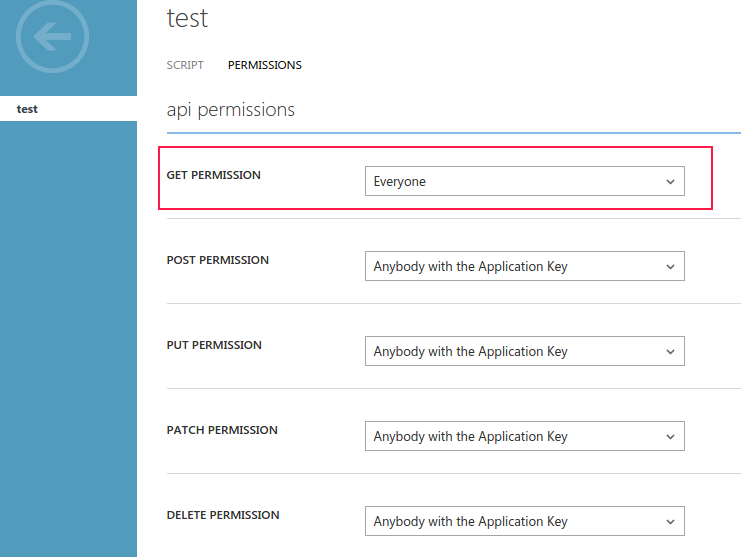Select the Permissions tab
This screenshot has width=741, height=557.
coord(264,65)
